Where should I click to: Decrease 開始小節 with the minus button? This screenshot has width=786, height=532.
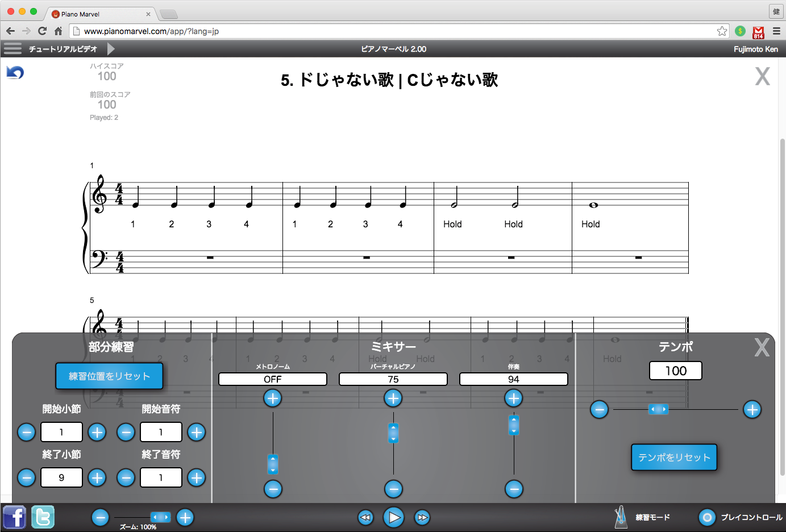click(x=27, y=433)
